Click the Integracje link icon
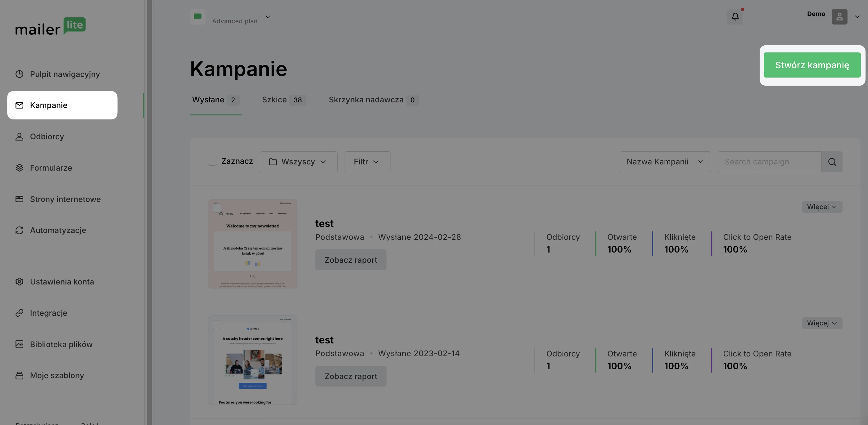Screen dimensions: 868x425 pos(19,313)
